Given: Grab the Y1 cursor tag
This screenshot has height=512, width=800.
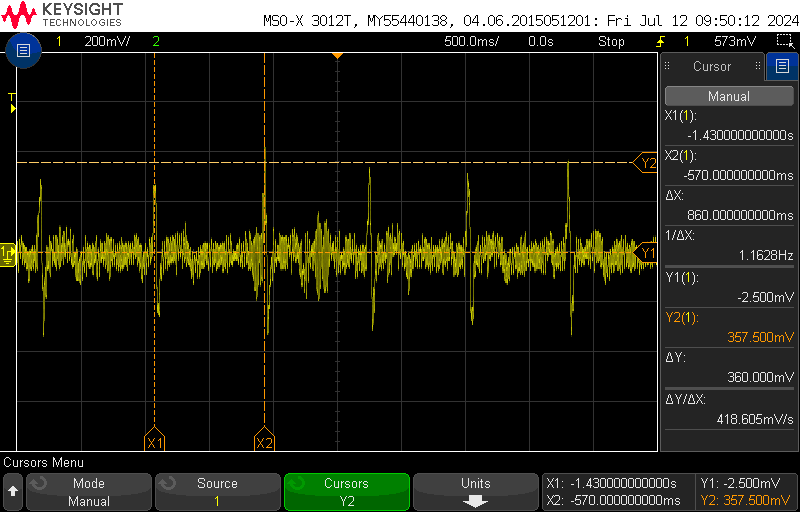Looking at the screenshot, I should coord(645,253).
